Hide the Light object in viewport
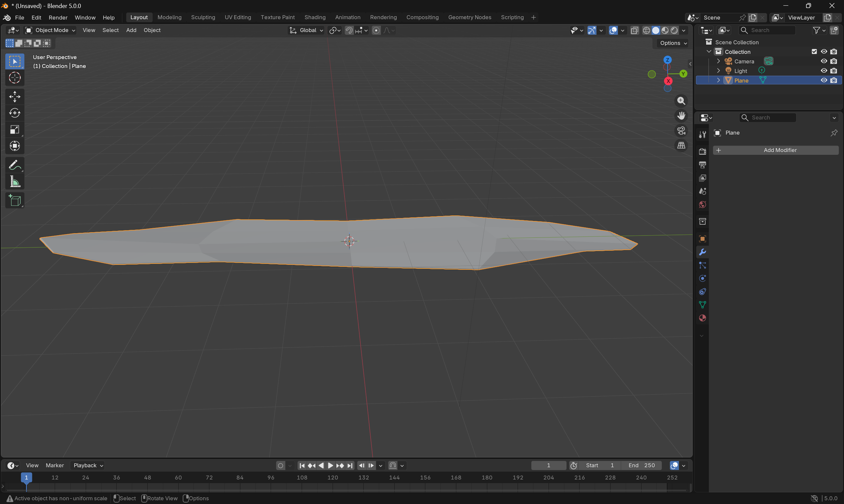Screen dimensions: 844x504 [824, 70]
